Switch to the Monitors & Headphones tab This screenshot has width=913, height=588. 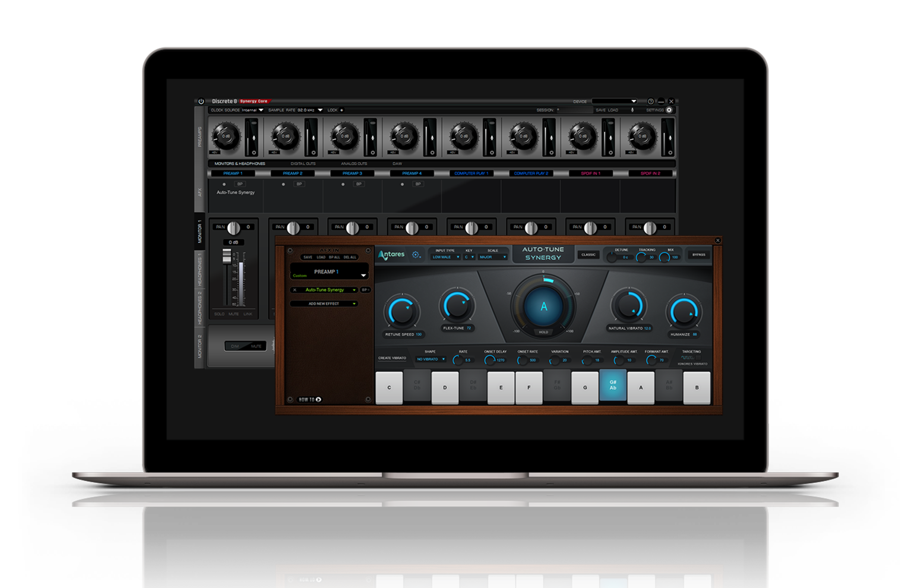click(x=240, y=164)
